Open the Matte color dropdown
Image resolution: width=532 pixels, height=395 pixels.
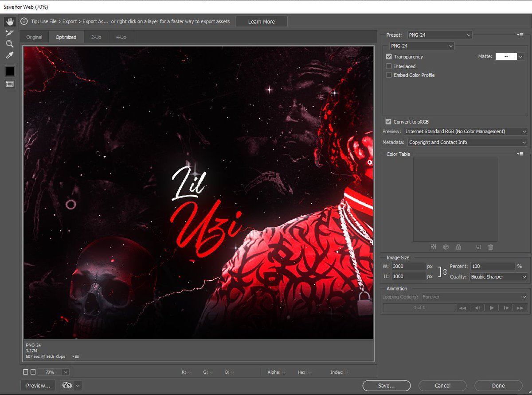pyautogui.click(x=521, y=57)
